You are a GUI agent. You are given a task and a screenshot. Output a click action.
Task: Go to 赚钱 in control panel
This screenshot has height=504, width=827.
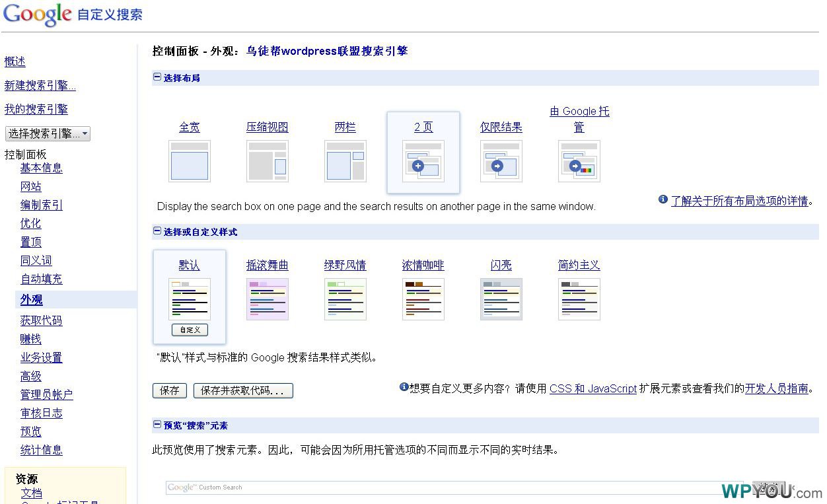31,339
